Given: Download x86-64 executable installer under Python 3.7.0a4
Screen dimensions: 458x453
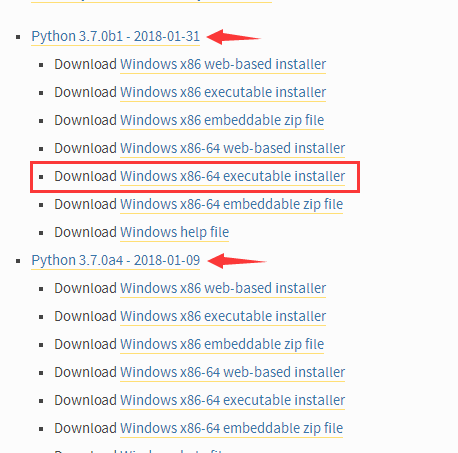Looking at the screenshot, I should tap(232, 400).
